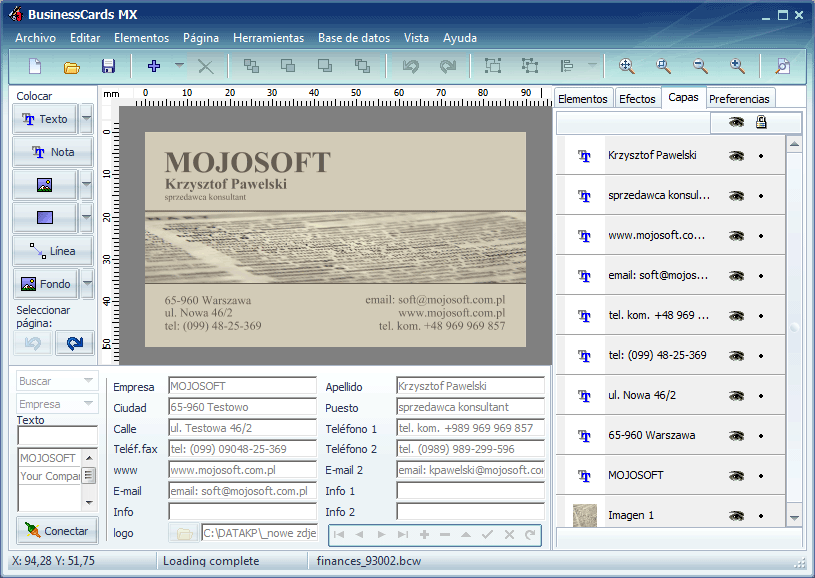Redo using the toolbar redo arrow
Screen dimensions: 815x578
click(448, 66)
